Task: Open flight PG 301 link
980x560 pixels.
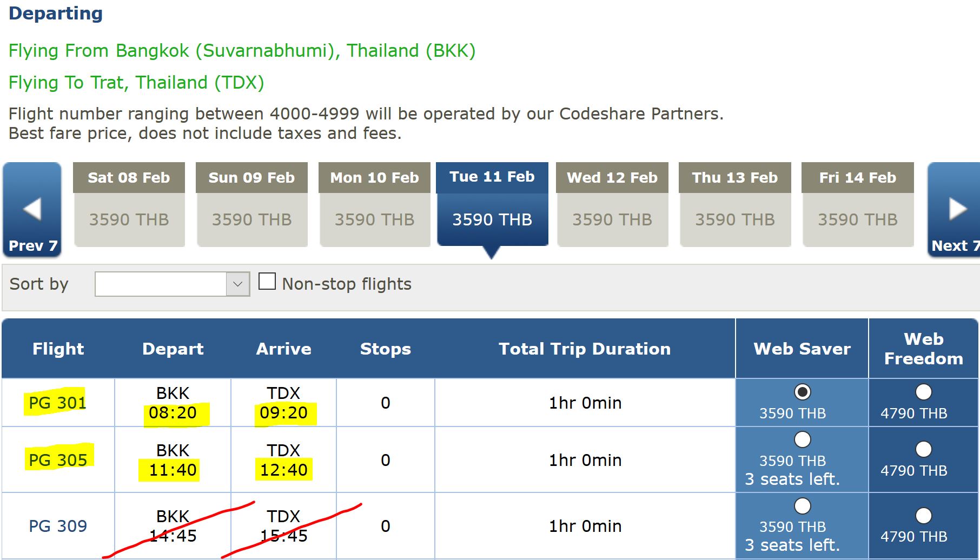Action: pyautogui.click(x=57, y=403)
